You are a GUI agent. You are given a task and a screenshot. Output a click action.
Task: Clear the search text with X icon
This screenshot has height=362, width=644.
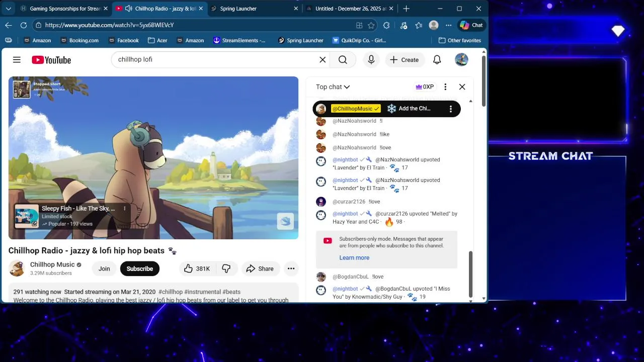click(323, 60)
